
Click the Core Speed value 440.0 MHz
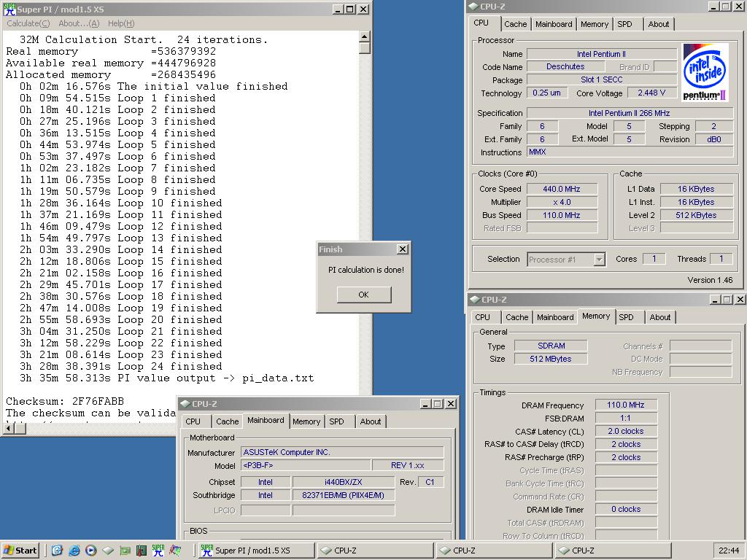pos(562,189)
